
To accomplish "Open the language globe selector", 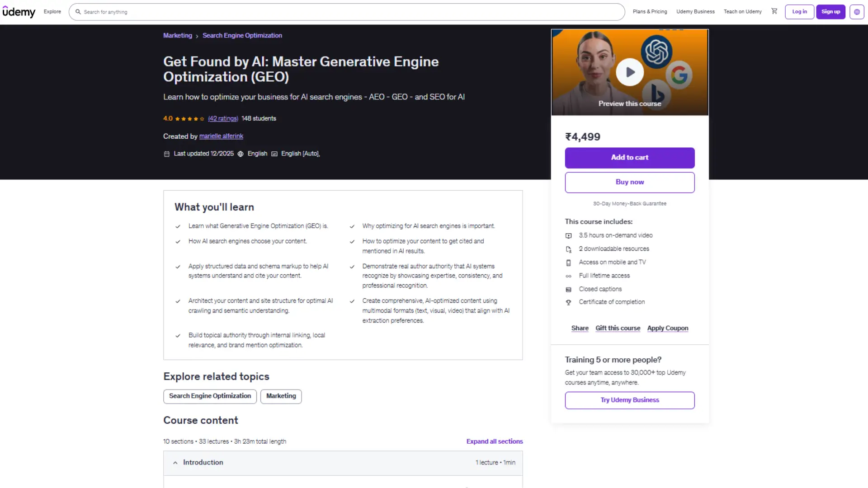I will click(857, 12).
